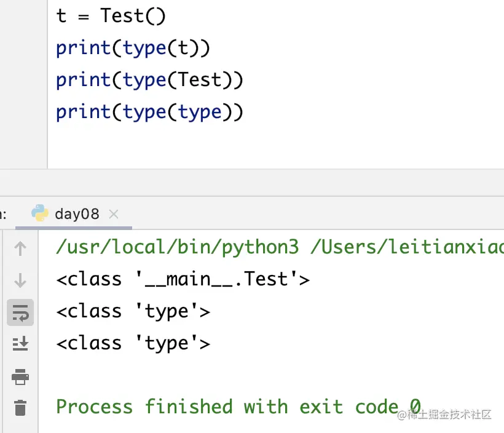Screen dimensions: 504x433
Task: Click the '__main__.Test' output line
Action: [x=183, y=279]
